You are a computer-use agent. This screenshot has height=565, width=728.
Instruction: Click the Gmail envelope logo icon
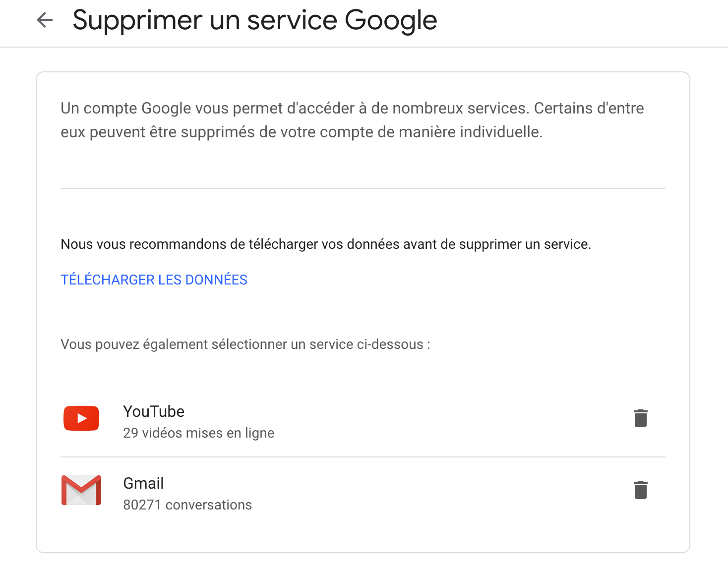point(81,490)
